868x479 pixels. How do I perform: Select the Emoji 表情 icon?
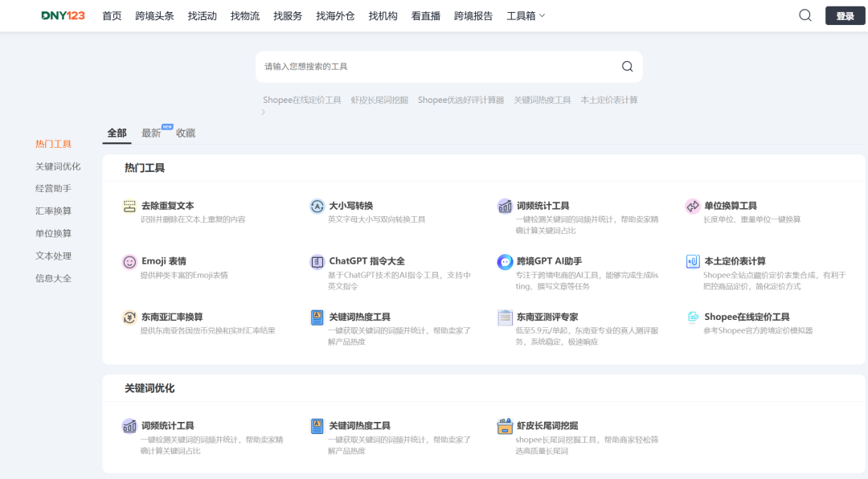click(129, 261)
